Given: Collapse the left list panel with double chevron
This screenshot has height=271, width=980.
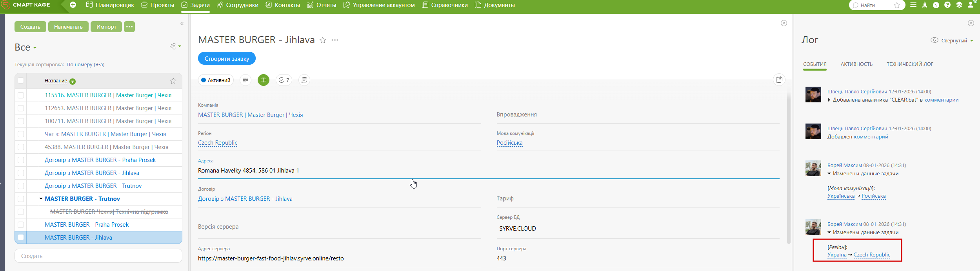Looking at the screenshot, I should point(182,24).
